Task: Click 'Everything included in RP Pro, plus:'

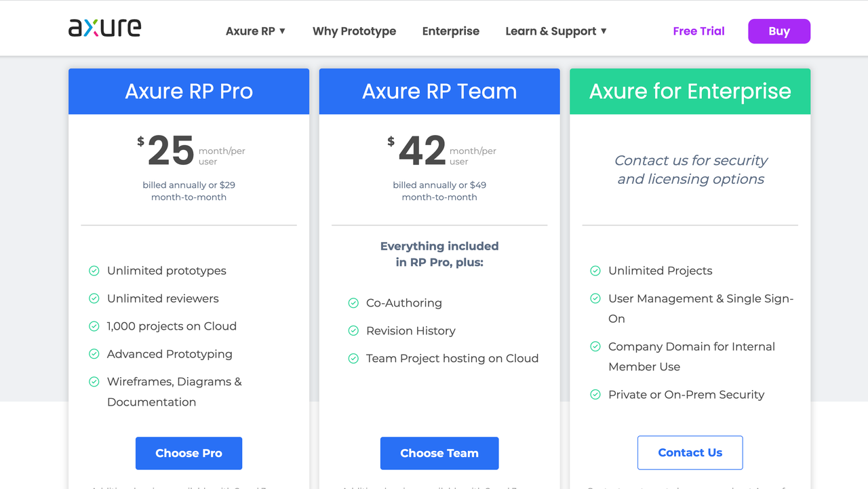Action: [x=439, y=254]
